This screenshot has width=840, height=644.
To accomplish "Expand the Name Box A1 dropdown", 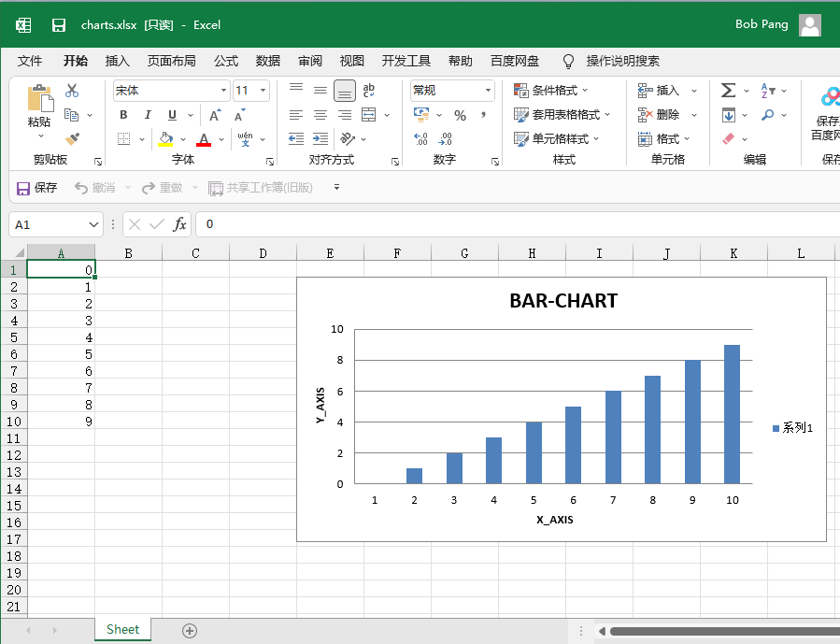I will 93,224.
